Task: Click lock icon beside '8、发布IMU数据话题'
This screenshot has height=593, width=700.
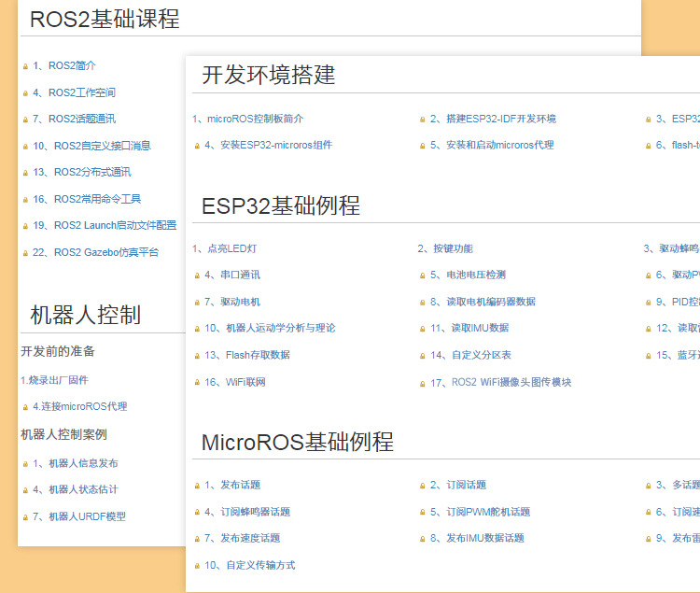Action: [422, 539]
